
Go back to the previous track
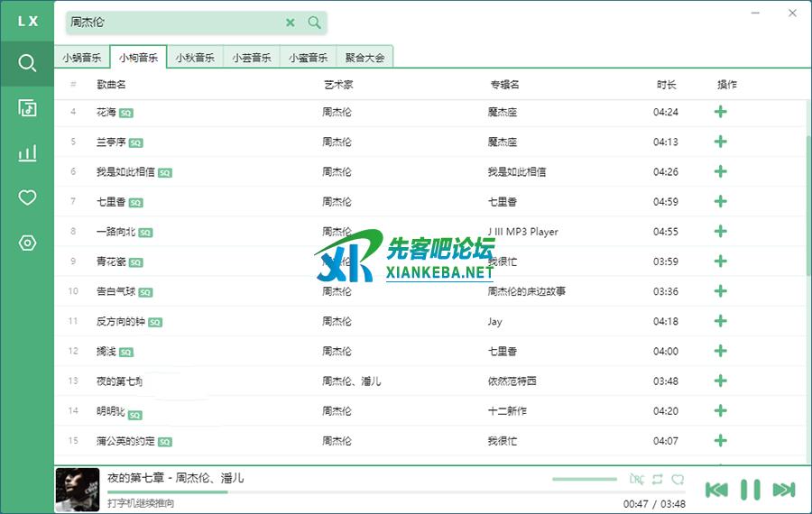coord(716,490)
